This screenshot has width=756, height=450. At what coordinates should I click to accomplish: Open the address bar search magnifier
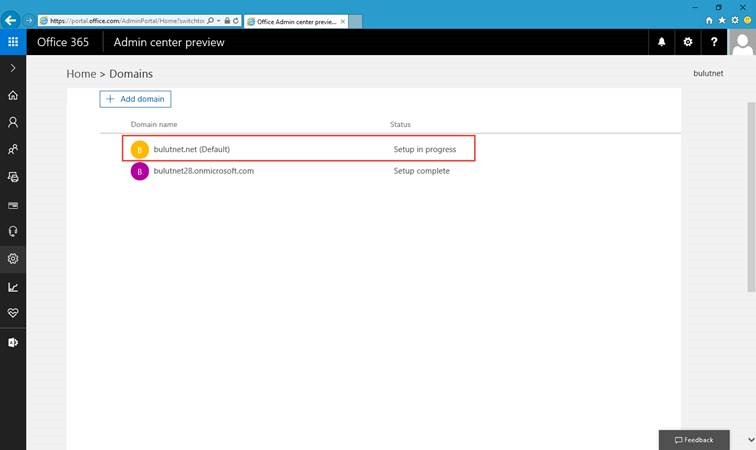(211, 21)
